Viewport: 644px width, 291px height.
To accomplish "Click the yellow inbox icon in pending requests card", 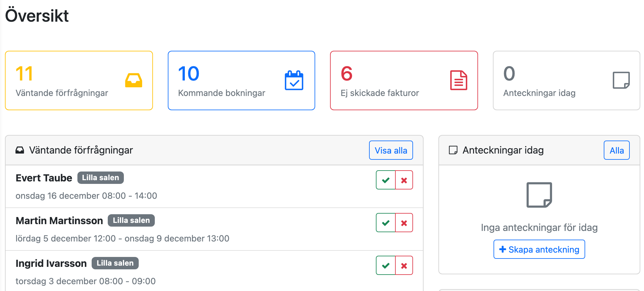I will click(x=133, y=80).
